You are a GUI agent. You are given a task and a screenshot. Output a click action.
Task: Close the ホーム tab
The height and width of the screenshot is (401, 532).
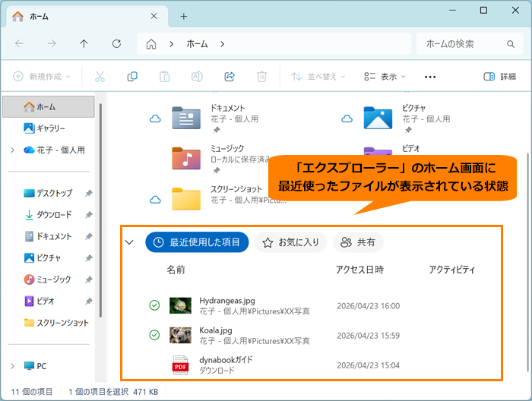[154, 16]
